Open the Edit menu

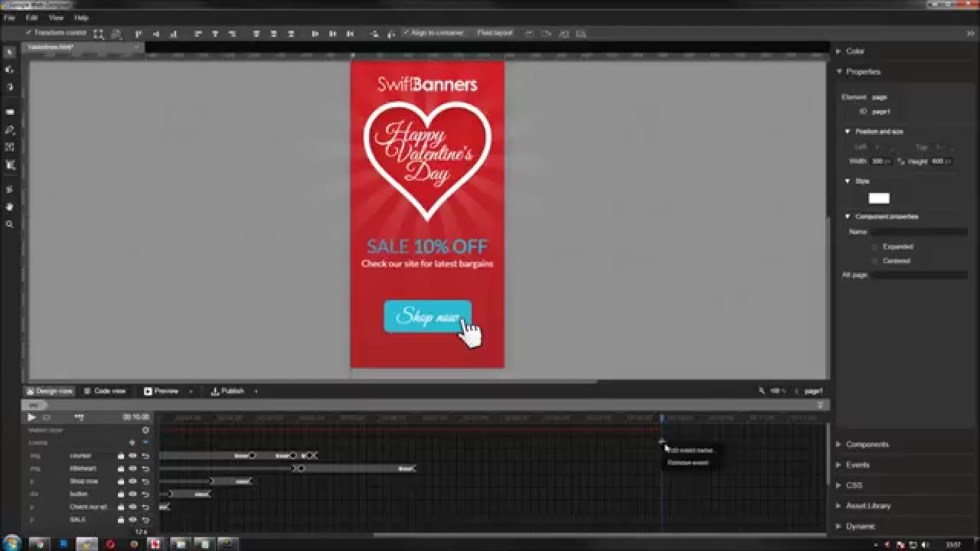32,18
